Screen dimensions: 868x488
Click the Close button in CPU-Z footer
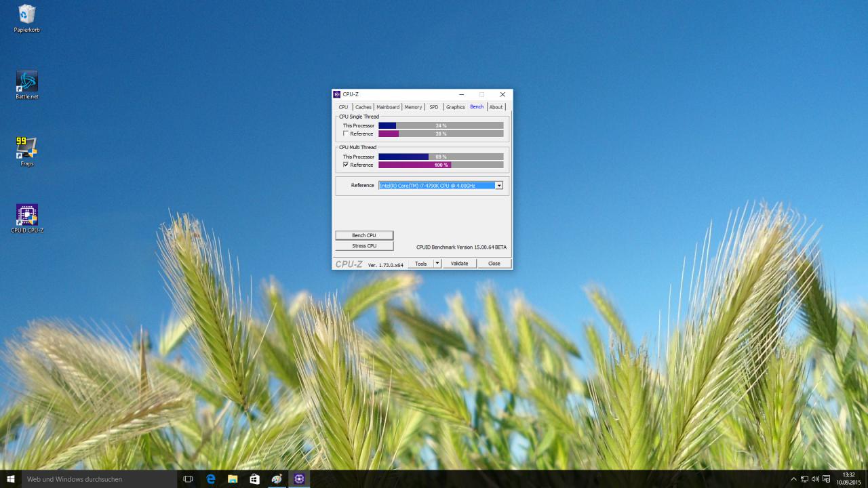[494, 264]
